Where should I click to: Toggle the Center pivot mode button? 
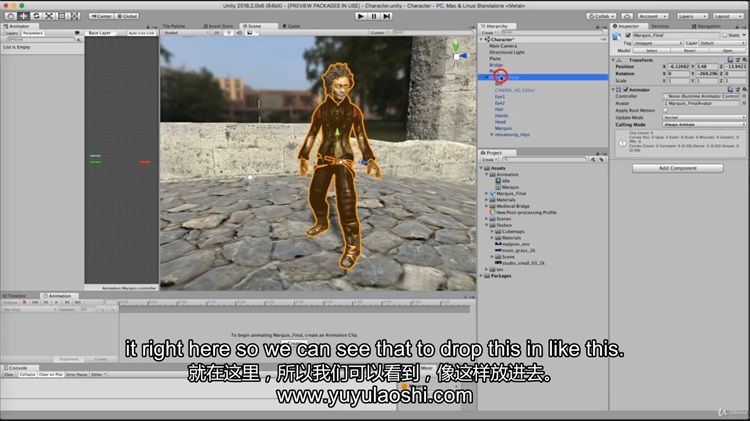(101, 16)
